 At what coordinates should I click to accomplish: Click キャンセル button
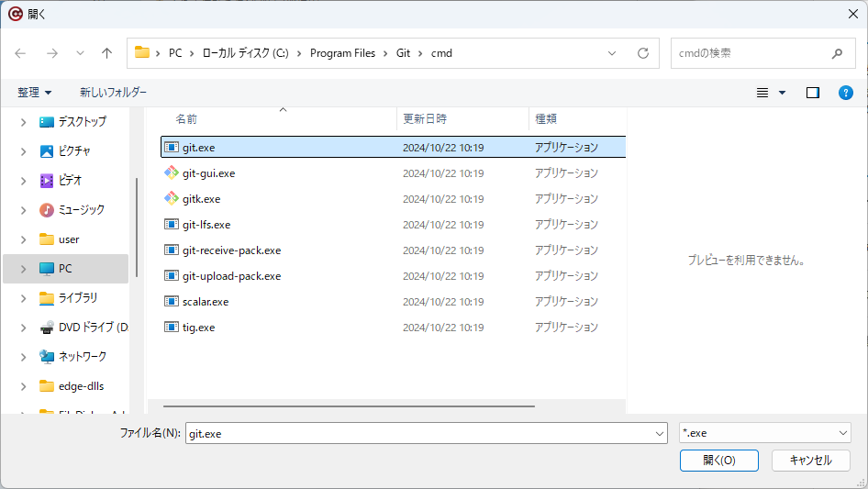click(811, 461)
